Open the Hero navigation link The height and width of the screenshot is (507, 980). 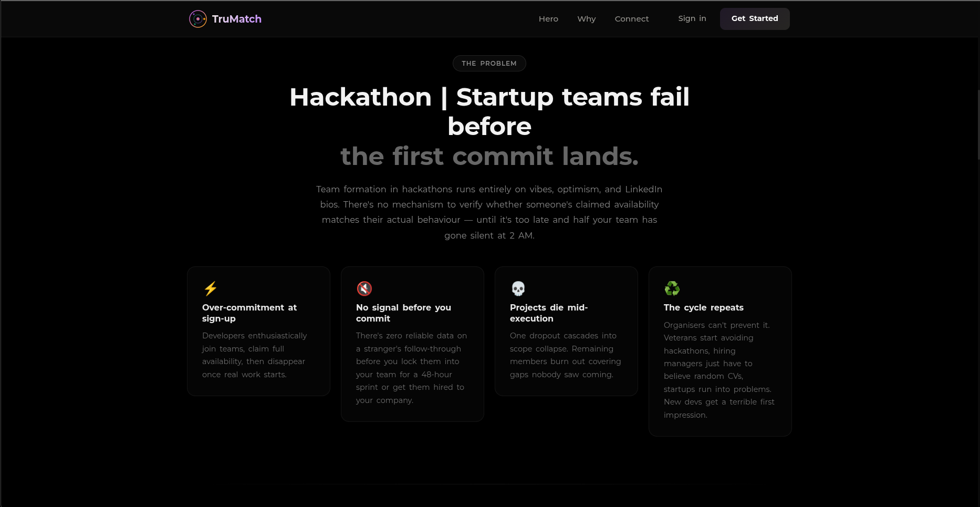click(548, 19)
